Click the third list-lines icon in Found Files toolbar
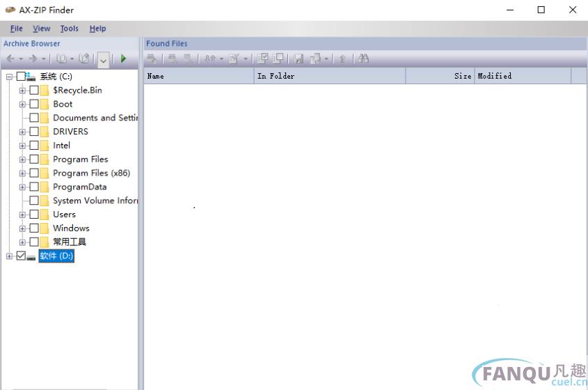The width and height of the screenshot is (588, 390). tap(187, 58)
